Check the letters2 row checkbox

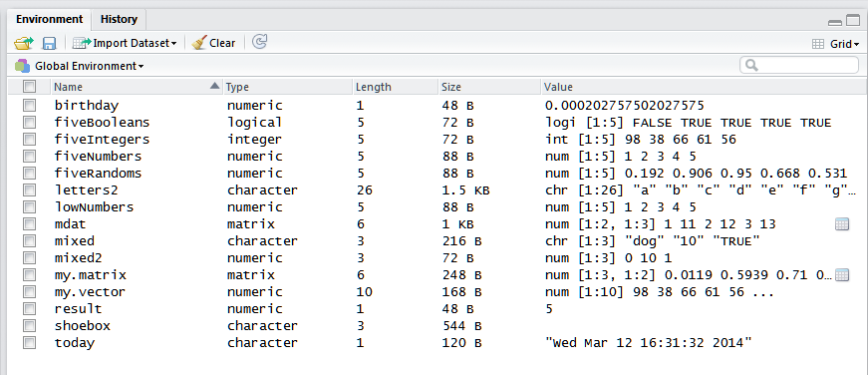pos(29,189)
